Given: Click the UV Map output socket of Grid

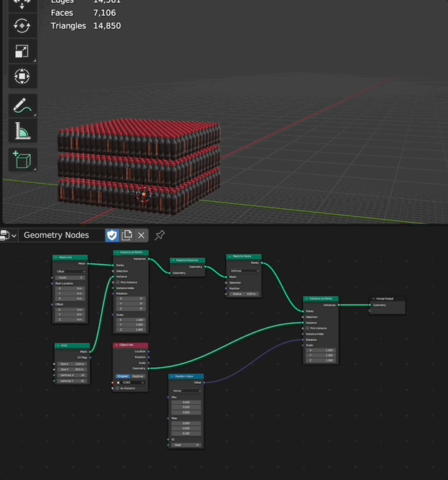Looking at the screenshot, I should [x=90, y=358].
